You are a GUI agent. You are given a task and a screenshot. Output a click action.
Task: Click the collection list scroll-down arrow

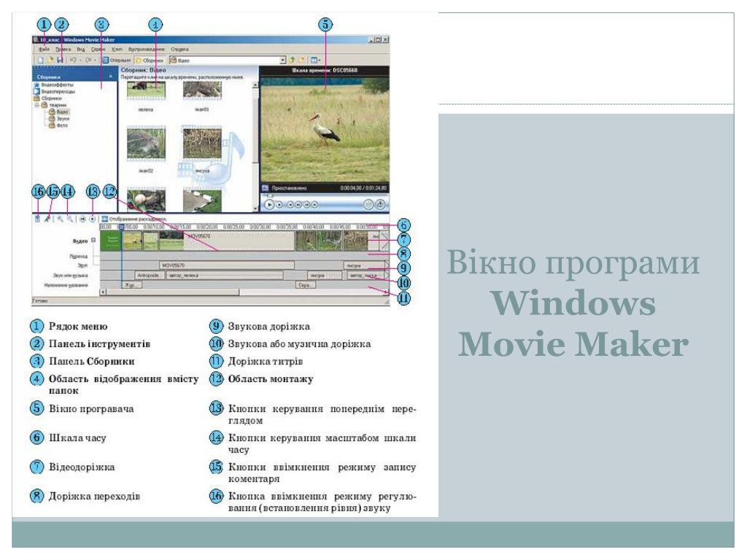click(x=255, y=208)
